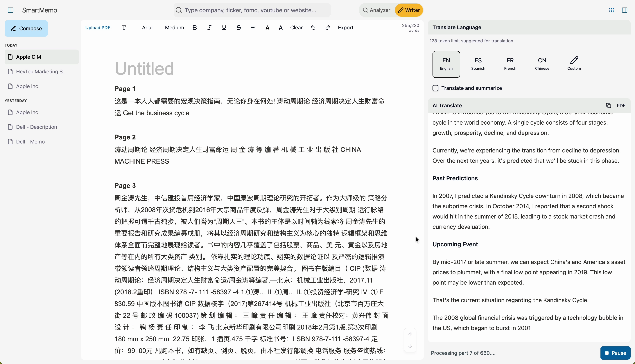Apply bold formatting
The width and height of the screenshot is (635, 364).
pos(195,28)
